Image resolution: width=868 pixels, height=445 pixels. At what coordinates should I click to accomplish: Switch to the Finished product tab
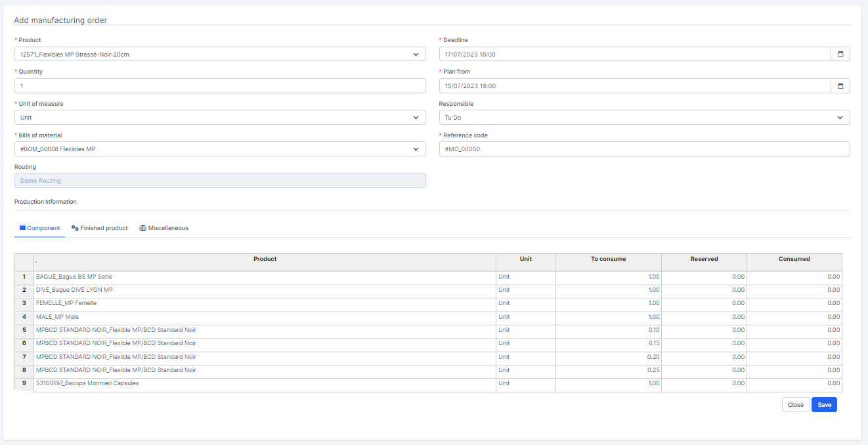coord(100,228)
